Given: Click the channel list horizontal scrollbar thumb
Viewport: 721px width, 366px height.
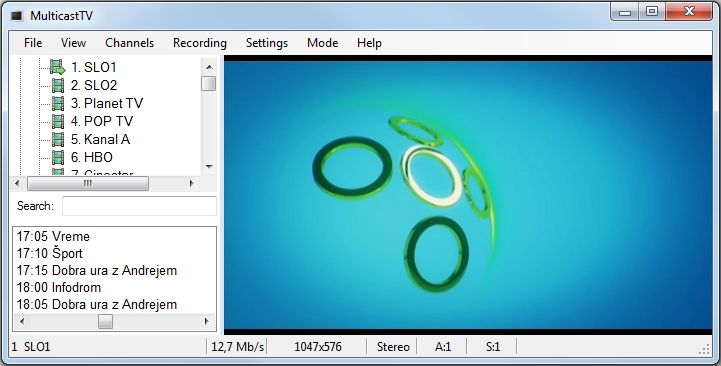Looking at the screenshot, I should [88, 183].
